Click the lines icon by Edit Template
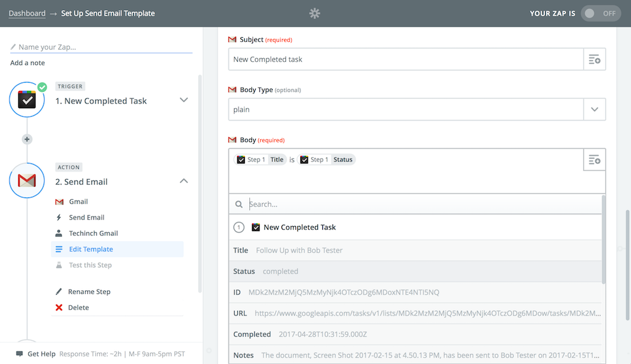The height and width of the screenshot is (364, 631). pos(59,249)
